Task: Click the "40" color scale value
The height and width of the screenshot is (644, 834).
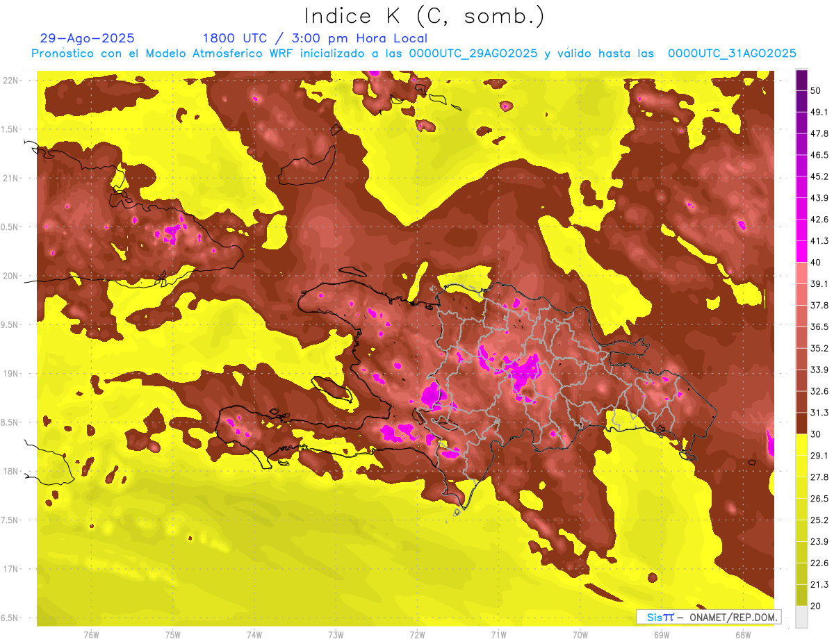Action: pyautogui.click(x=816, y=263)
